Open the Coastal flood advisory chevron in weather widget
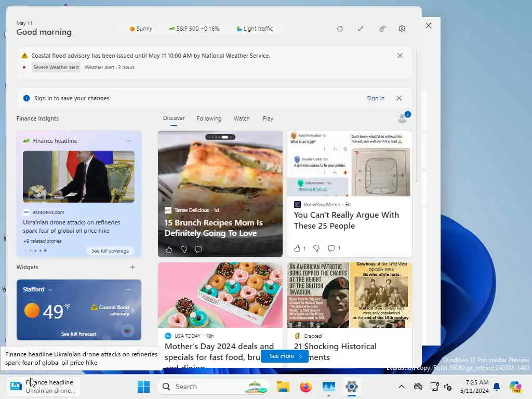This screenshot has height=399, width=532. (x=133, y=311)
